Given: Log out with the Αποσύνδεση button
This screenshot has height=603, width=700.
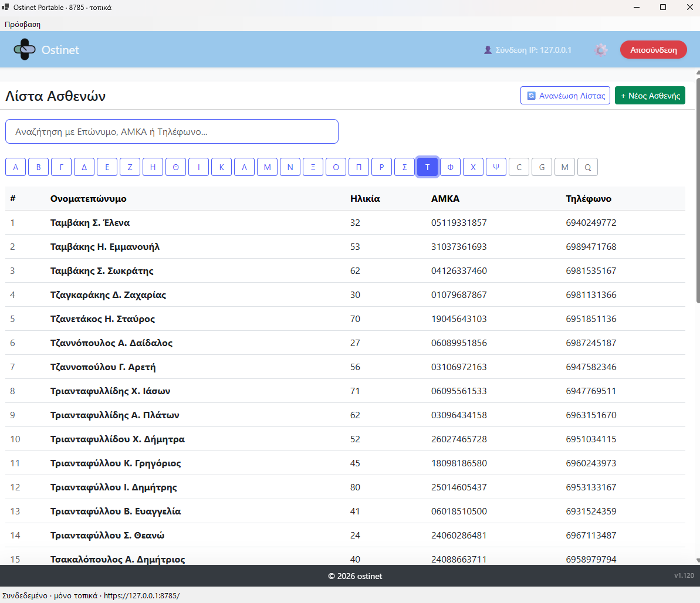Looking at the screenshot, I should [x=653, y=50].
